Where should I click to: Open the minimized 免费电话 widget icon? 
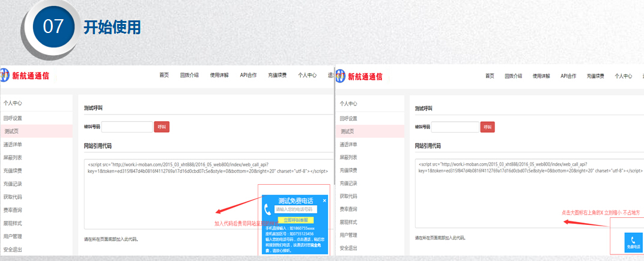(633, 242)
